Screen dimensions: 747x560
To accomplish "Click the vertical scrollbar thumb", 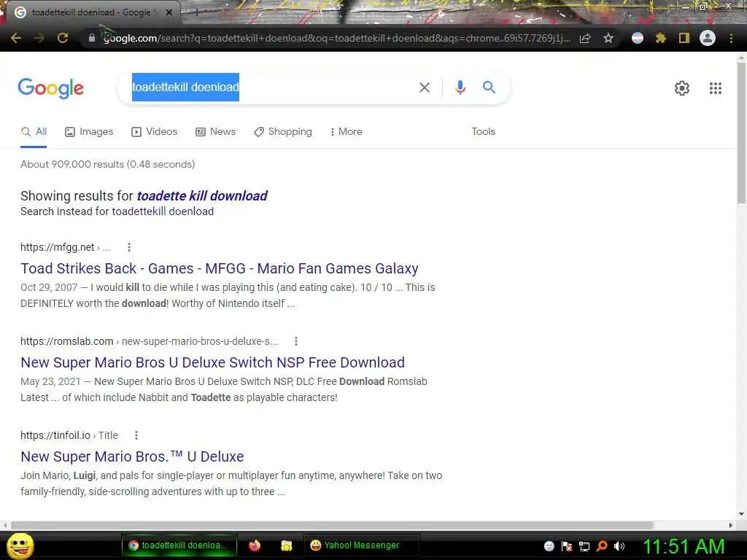I will click(x=741, y=133).
